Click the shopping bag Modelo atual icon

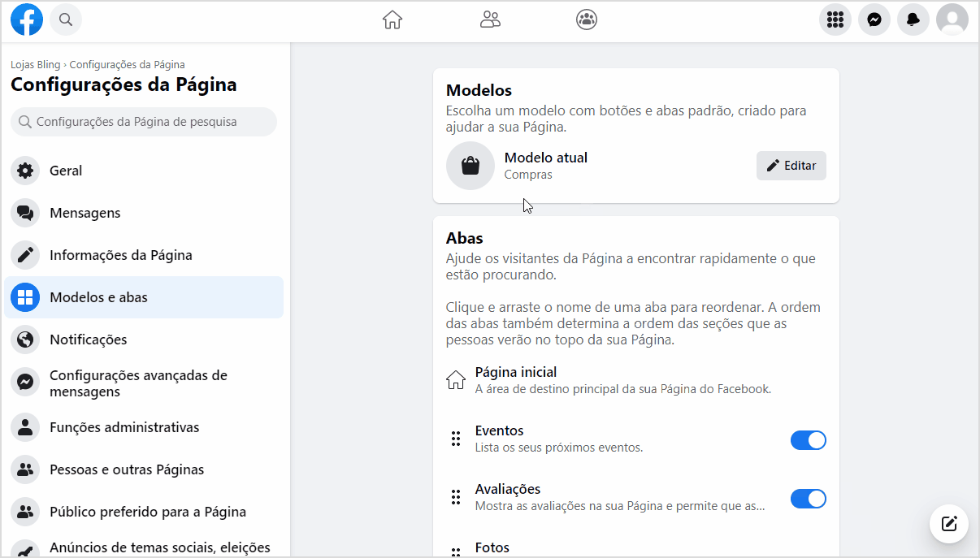pos(470,166)
